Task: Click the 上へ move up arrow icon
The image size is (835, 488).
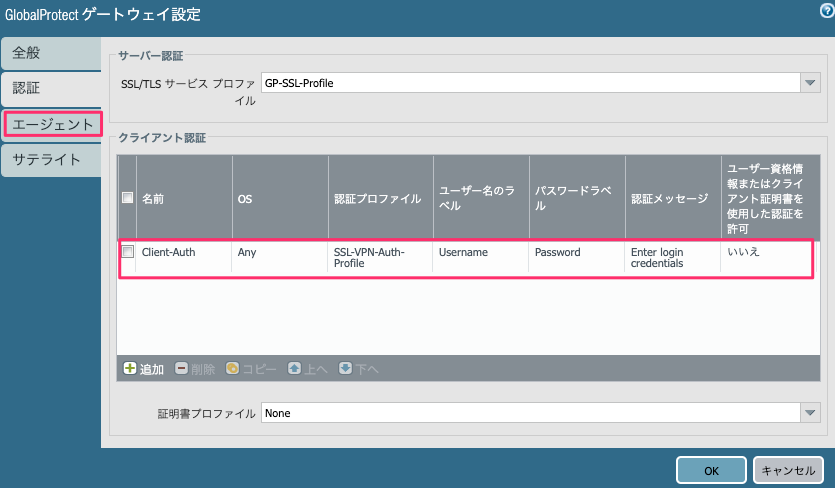Action: pos(294,368)
